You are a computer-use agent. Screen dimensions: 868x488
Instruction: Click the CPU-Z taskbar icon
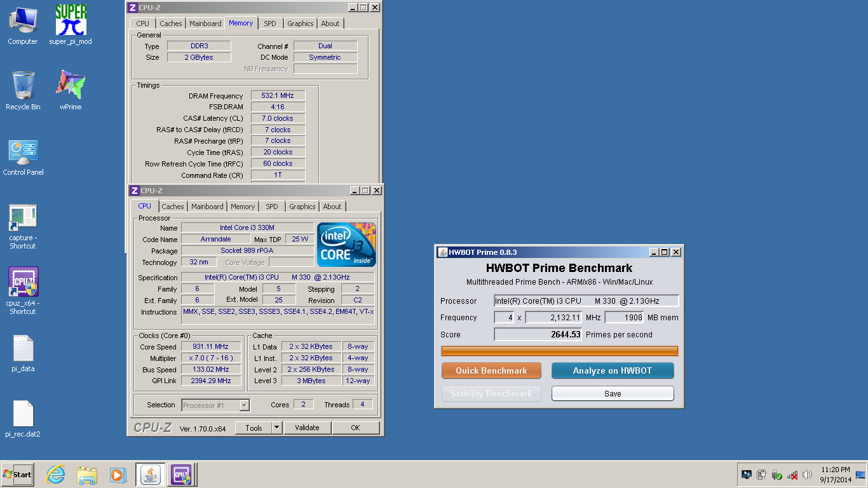pyautogui.click(x=180, y=475)
